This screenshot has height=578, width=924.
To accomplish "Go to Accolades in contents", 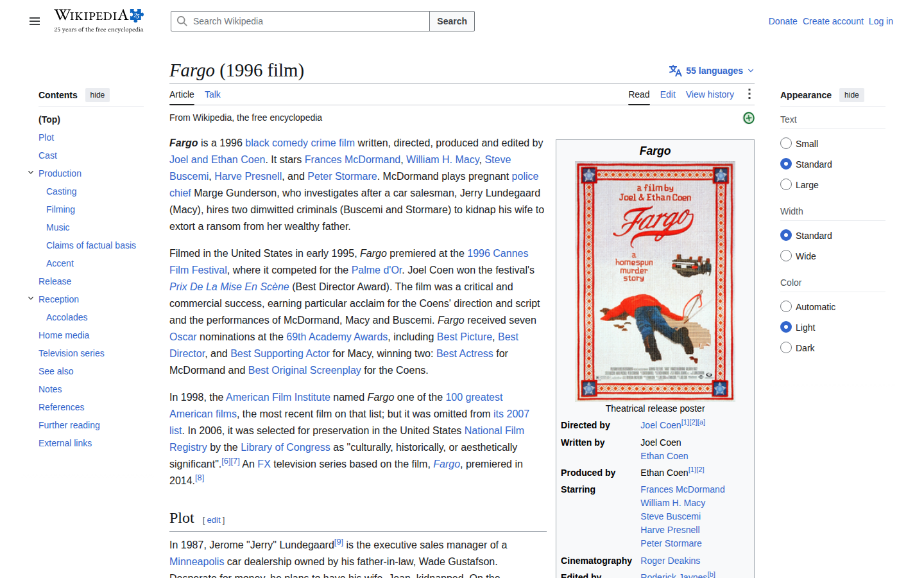I will pos(67,317).
